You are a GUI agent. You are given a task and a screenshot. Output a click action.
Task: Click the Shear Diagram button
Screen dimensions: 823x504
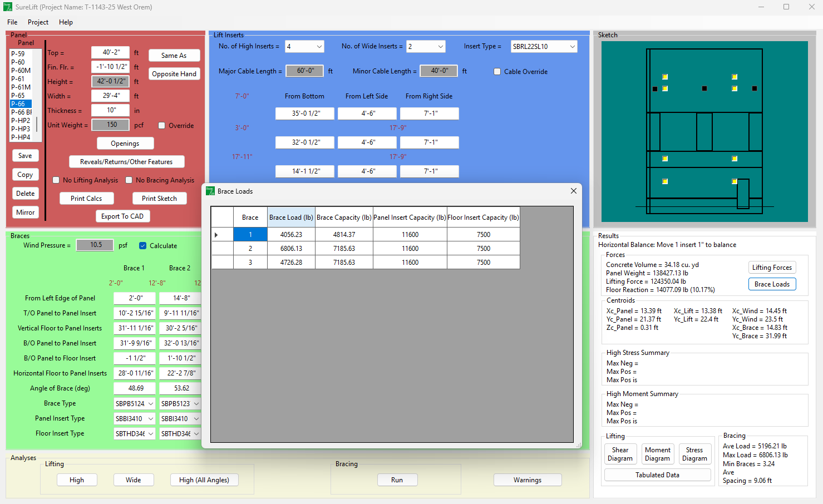[x=620, y=454]
